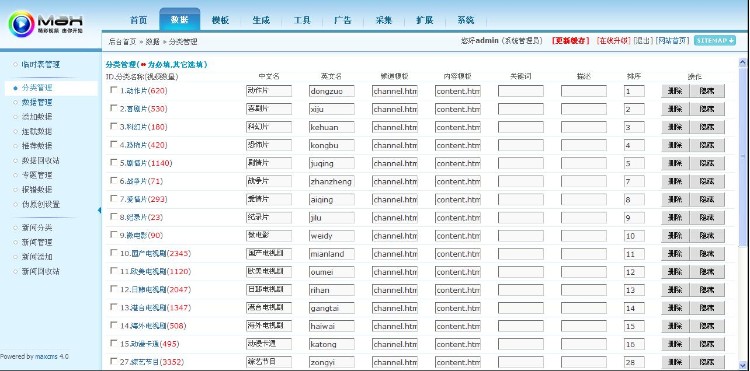Open 新闻回收站 in the sidebar
This screenshot has height=371, width=750.
point(41,272)
